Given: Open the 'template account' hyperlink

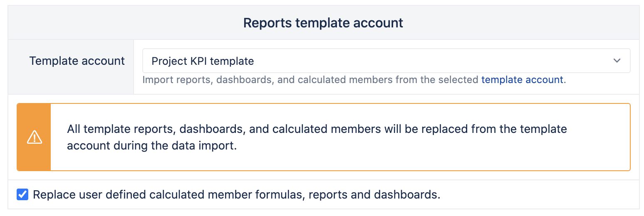Looking at the screenshot, I should coord(522,80).
